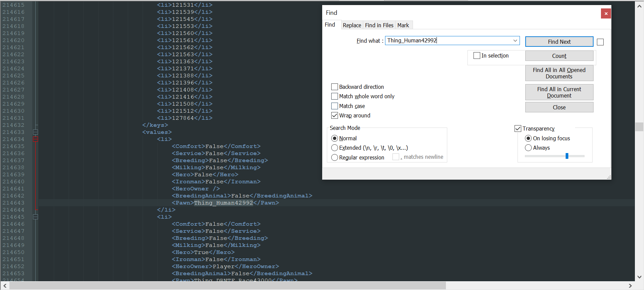
Task: Click the up arrow of the vertical scrollbar
Action: tap(639, 6)
